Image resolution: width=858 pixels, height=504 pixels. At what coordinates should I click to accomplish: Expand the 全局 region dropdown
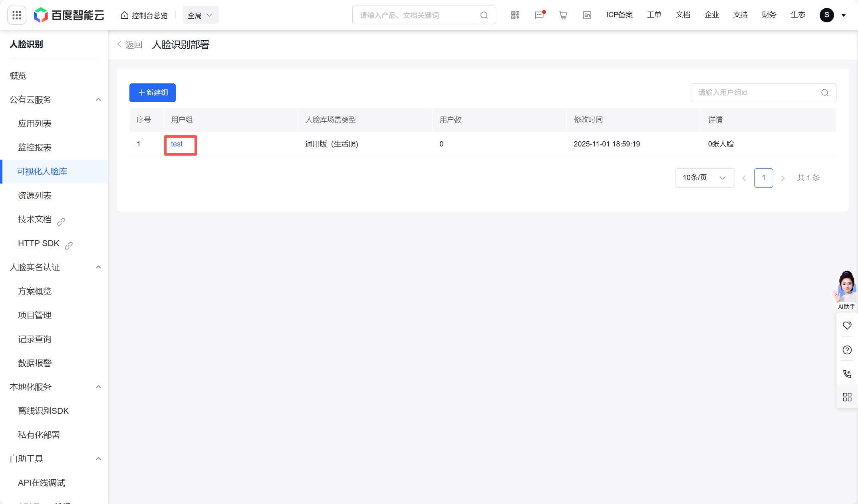click(201, 15)
